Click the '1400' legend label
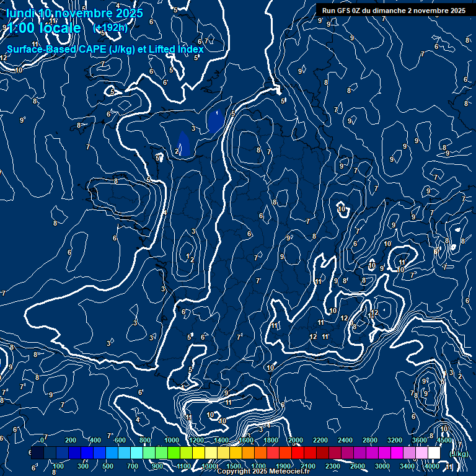Image resolution: width=476 pixels, height=476 pixels. [221, 440]
